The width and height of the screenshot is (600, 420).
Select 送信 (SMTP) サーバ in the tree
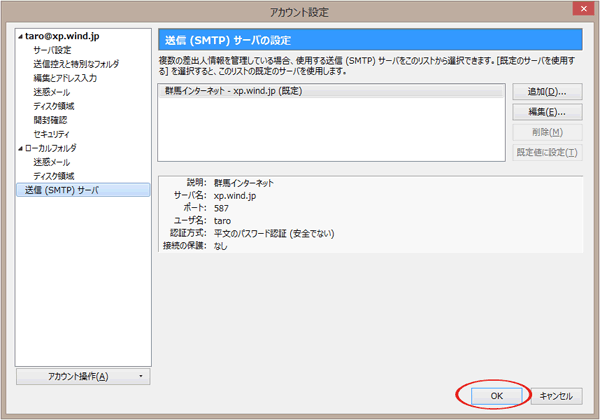point(83,190)
